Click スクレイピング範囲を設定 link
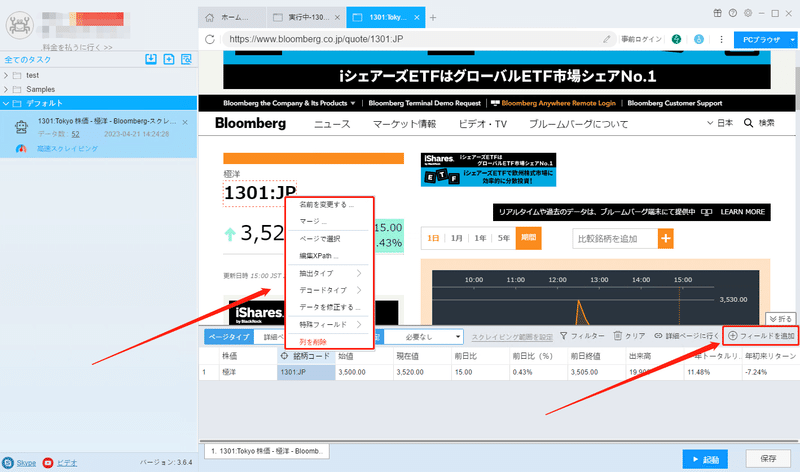The height and width of the screenshot is (472, 800). (x=512, y=337)
